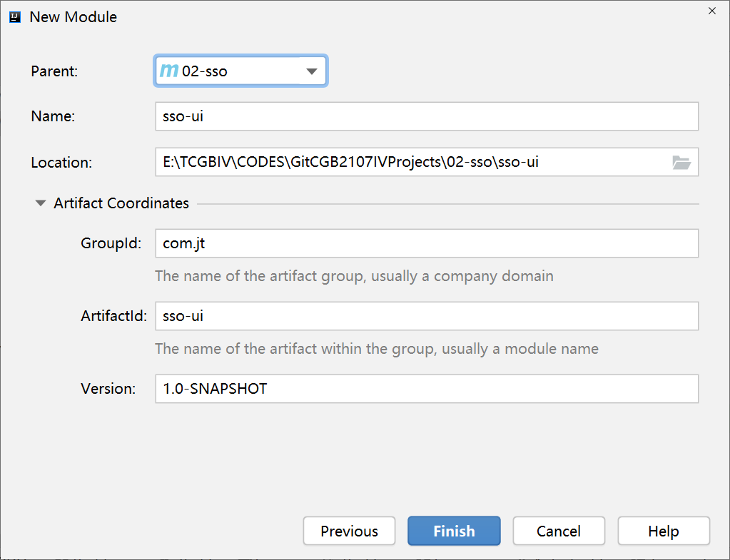
Task: Focus the ArtifactId text field
Action: tap(427, 316)
